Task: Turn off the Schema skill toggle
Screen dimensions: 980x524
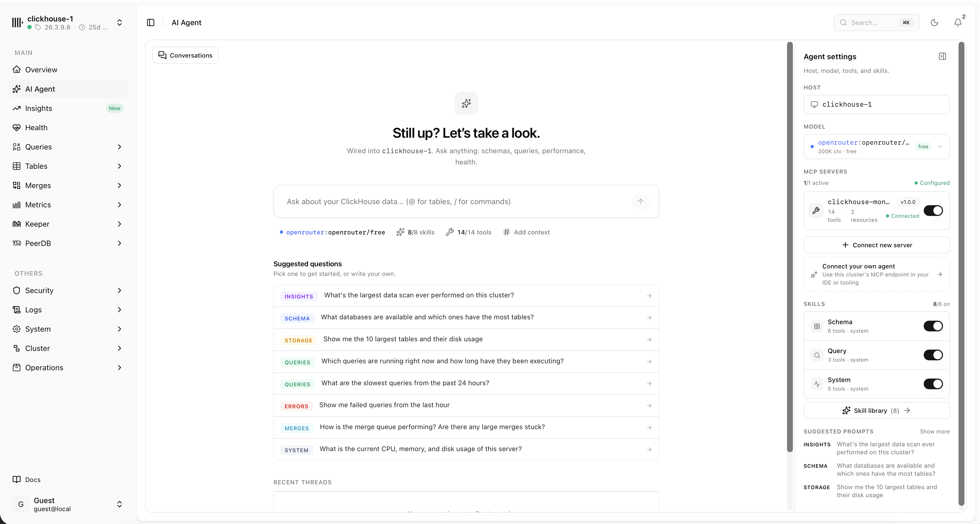Action: pos(933,326)
